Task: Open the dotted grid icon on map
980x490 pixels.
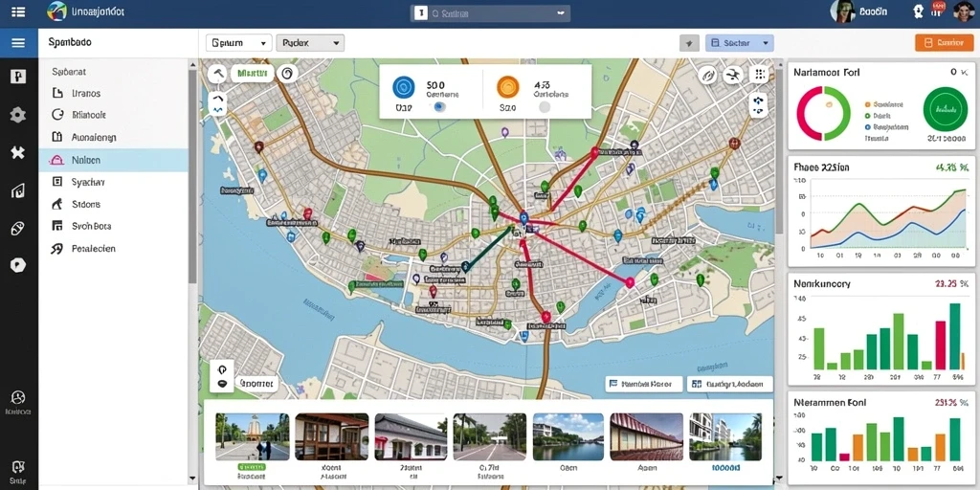Action: click(759, 75)
